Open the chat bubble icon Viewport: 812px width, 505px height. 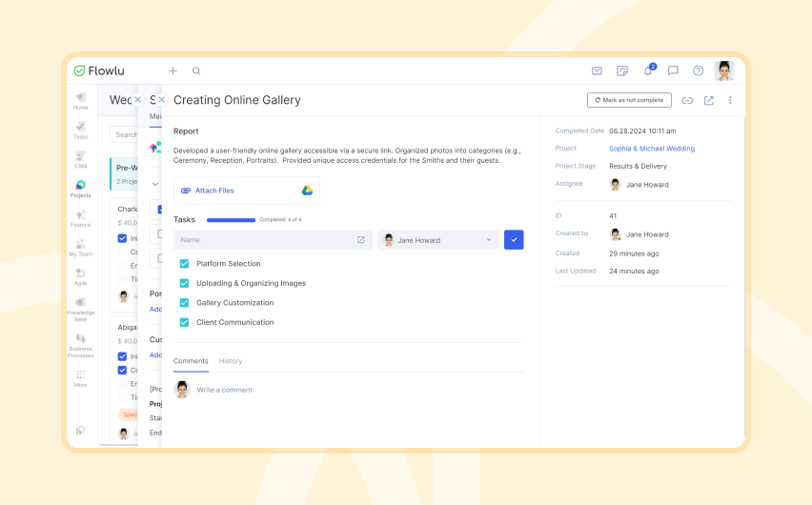tap(673, 71)
